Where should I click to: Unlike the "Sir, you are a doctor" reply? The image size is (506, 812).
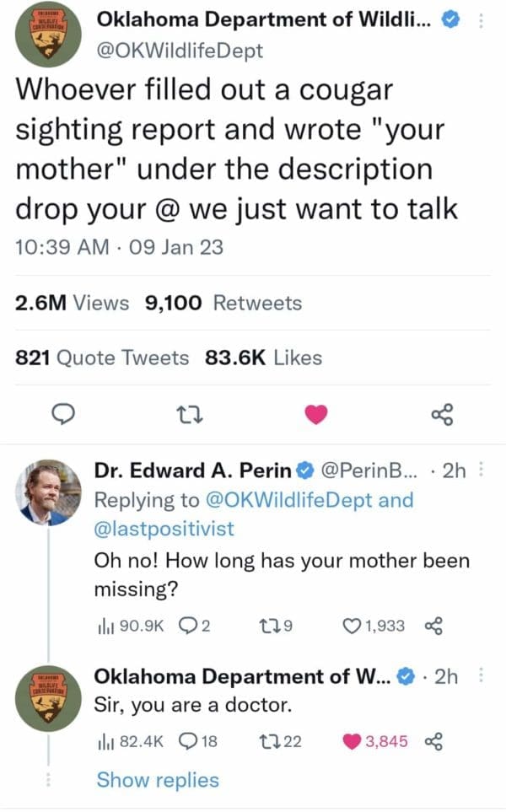353,740
